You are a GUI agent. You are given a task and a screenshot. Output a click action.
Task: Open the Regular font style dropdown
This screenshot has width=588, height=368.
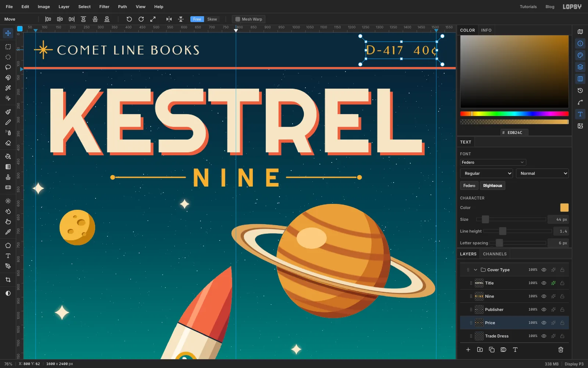(x=487, y=173)
